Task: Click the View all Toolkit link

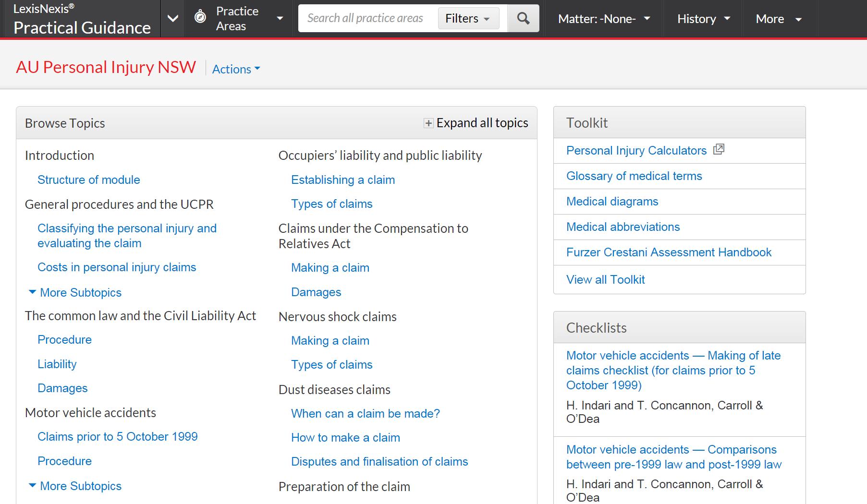Action: coord(605,280)
